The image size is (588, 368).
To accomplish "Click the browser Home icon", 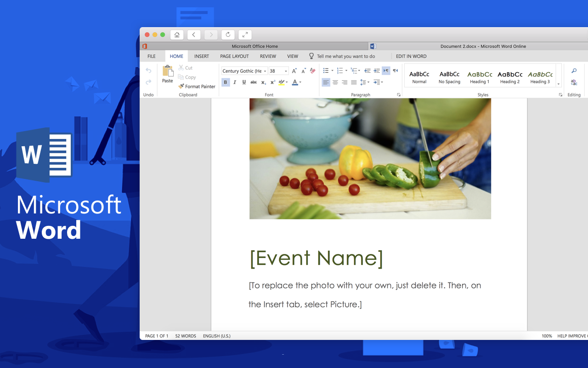I will (x=177, y=34).
